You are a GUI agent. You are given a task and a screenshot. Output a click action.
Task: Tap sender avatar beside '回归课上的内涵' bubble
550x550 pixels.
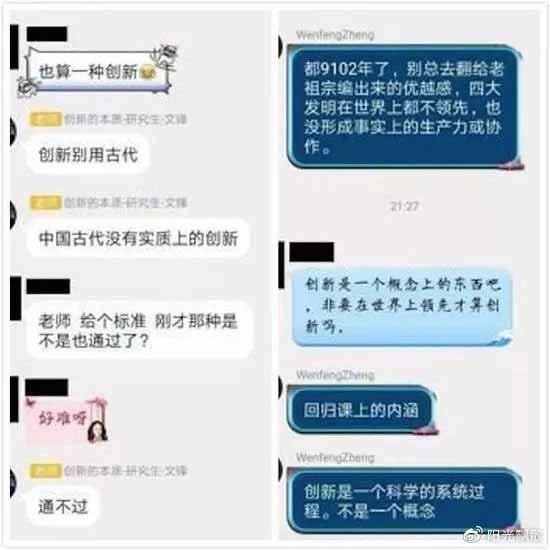click(281, 387)
